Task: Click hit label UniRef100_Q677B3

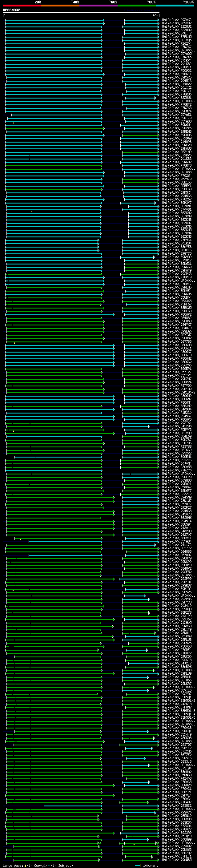Action: pyautogui.click(x=177, y=342)
